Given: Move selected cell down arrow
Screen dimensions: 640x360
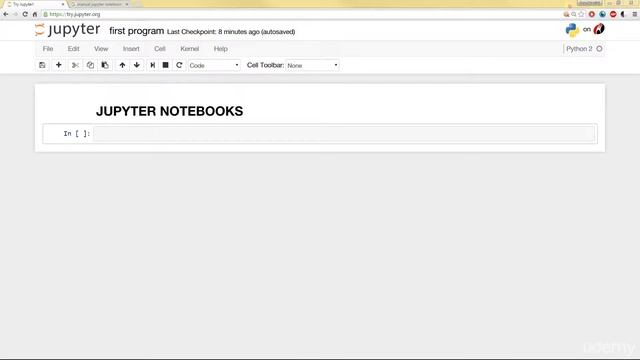Looking at the screenshot, I should 137,65.
